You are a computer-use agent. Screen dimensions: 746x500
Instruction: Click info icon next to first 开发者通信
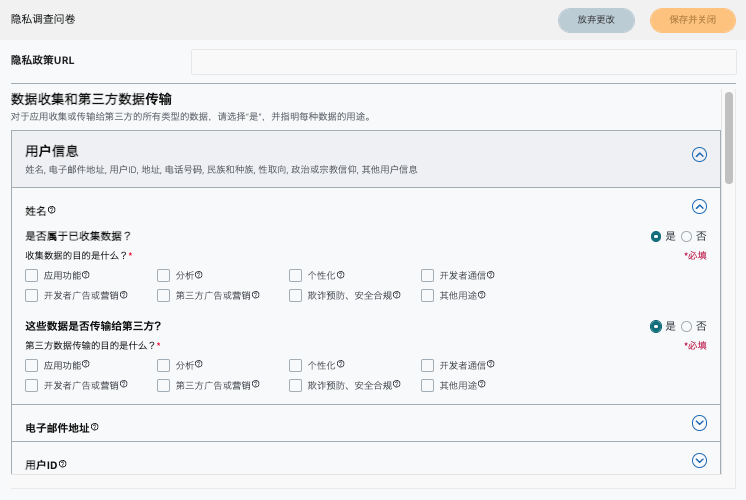(x=491, y=275)
